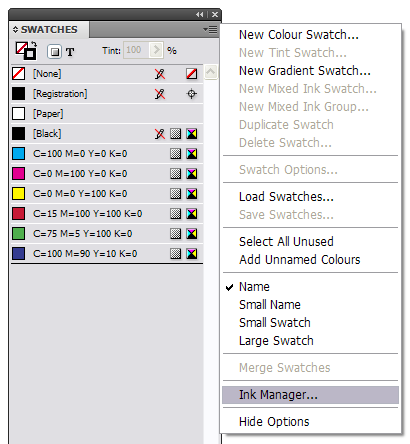Click Load Swatches menu entry
The height and width of the screenshot is (444, 410).
coord(286,197)
